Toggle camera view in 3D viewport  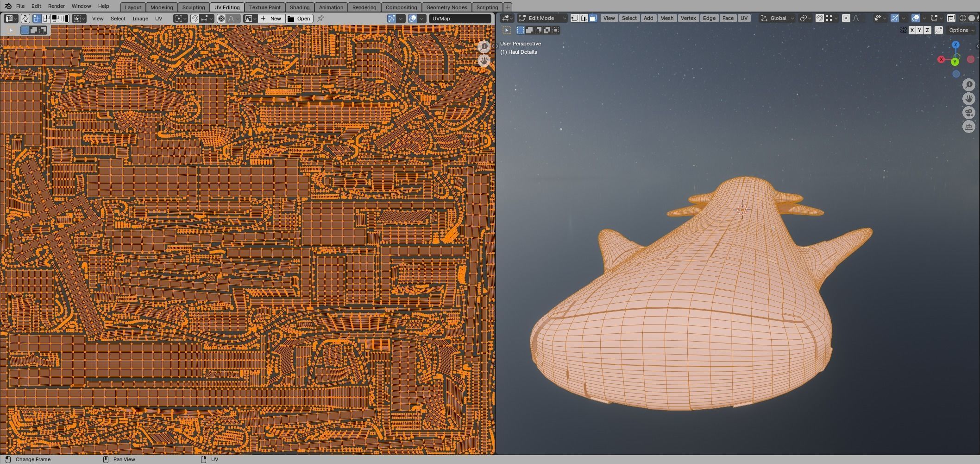[969, 113]
